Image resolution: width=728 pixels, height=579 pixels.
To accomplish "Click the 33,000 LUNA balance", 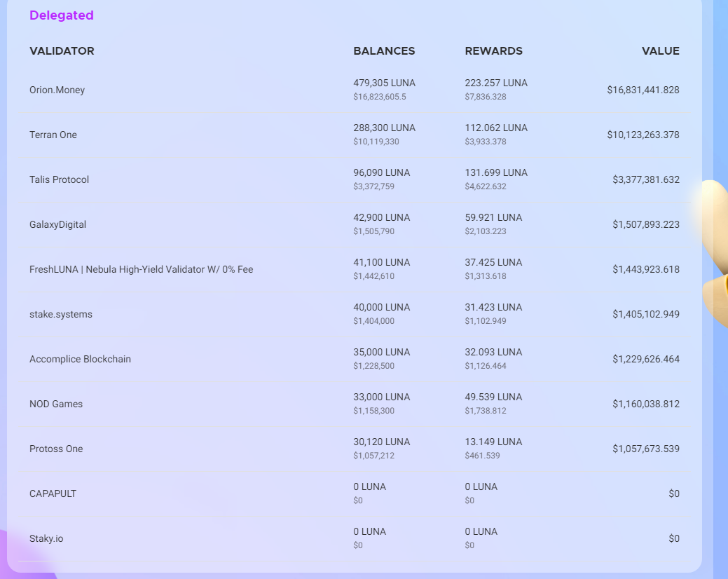I will click(381, 397).
